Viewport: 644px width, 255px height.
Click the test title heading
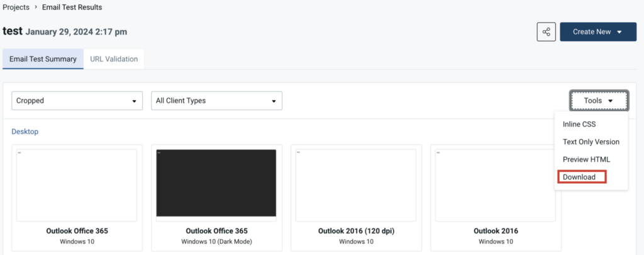click(x=13, y=31)
